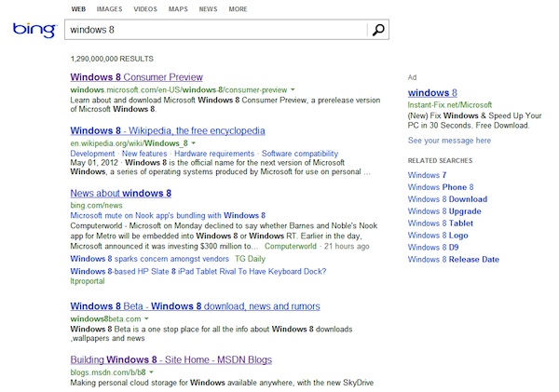Select related search Windows 8 Download
The image size is (559, 392).
(447, 199)
